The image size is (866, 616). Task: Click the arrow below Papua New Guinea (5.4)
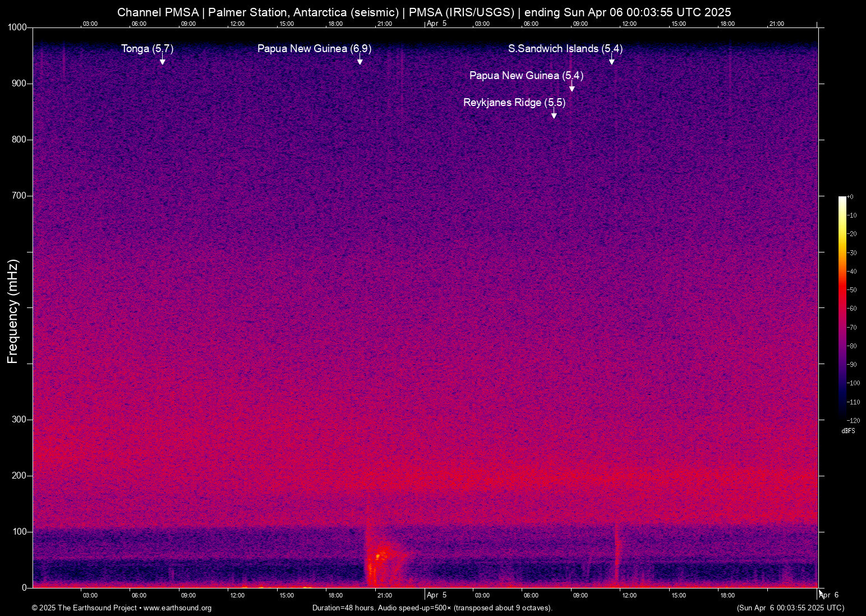(572, 88)
